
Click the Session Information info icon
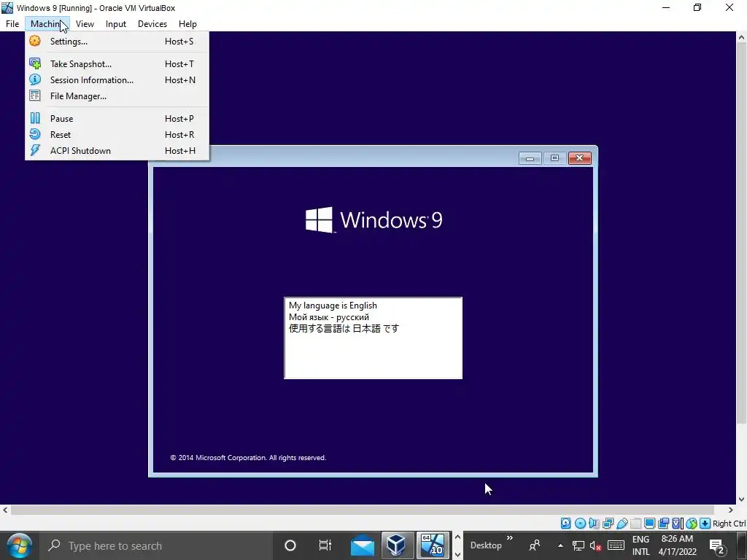tap(35, 79)
